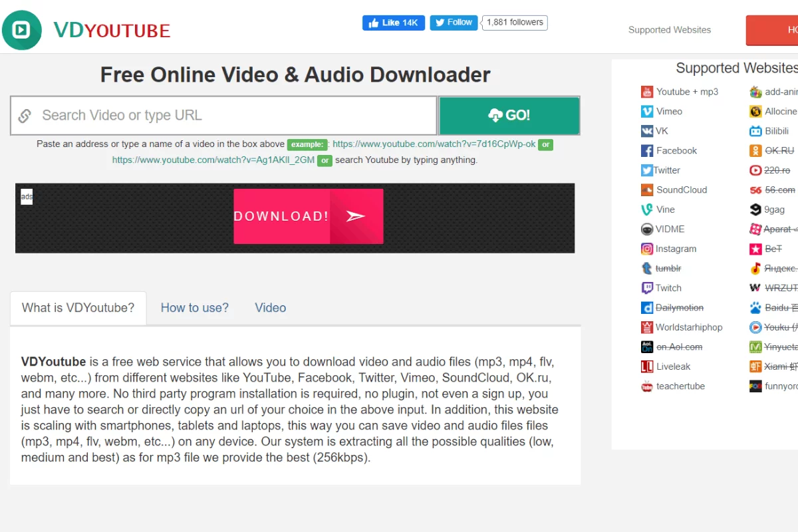Click the pink DOWNLOAD! ad button
This screenshot has width=798, height=532.
click(309, 216)
